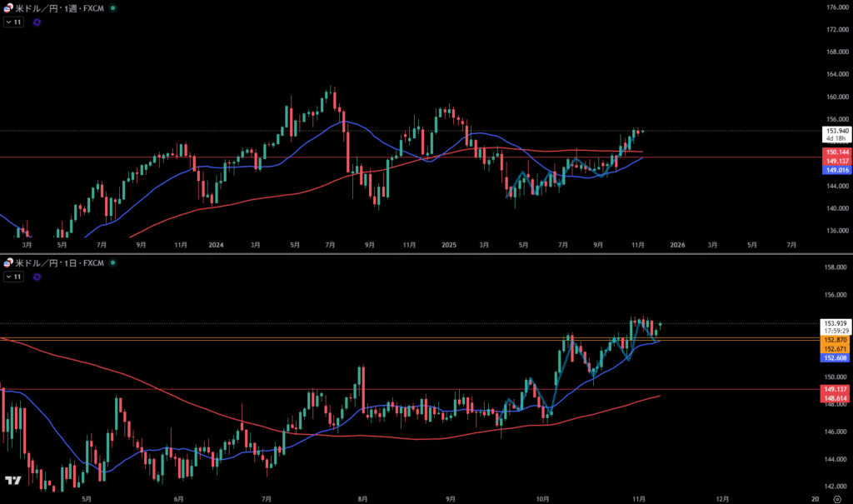Click the orange 152.870 price label
Screen dimensions: 853x504
[x=836, y=340]
